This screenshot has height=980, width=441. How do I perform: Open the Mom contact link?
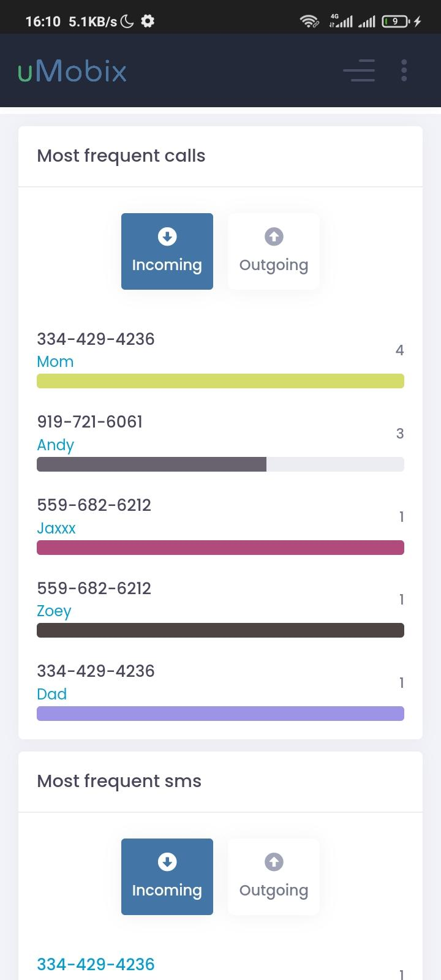(x=55, y=361)
